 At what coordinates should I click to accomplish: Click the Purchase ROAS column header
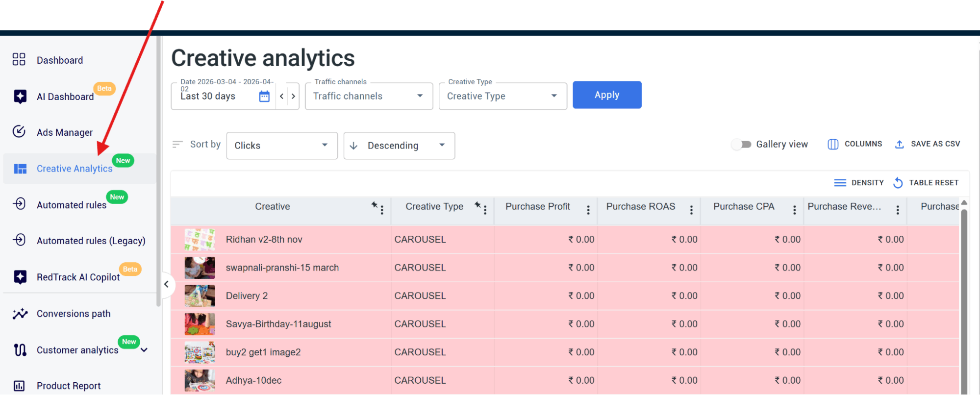pyautogui.click(x=641, y=206)
